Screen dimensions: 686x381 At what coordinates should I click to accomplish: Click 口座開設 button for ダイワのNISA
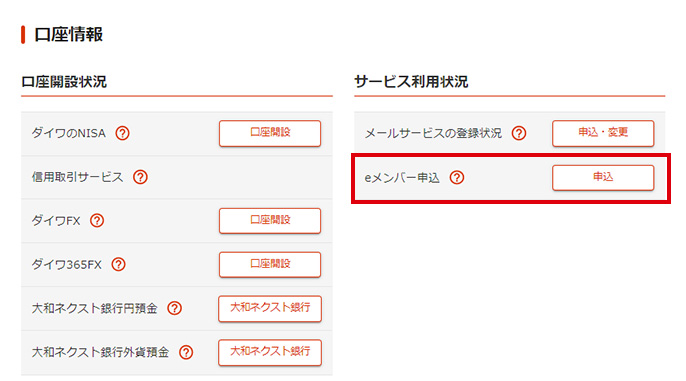pos(270,133)
